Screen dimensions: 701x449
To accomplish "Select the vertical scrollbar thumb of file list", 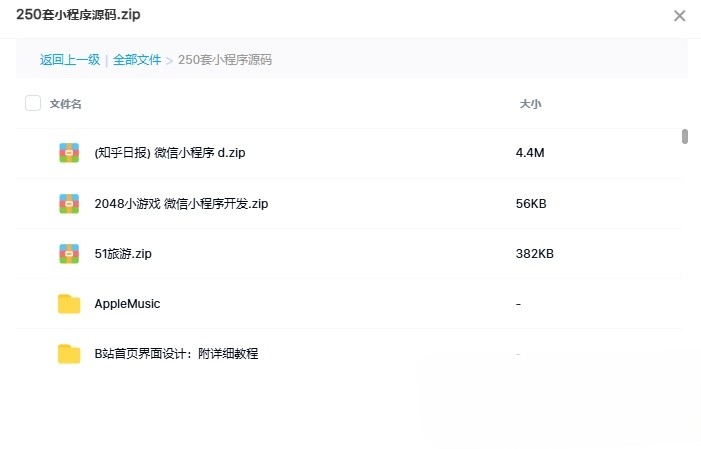I will (x=685, y=137).
